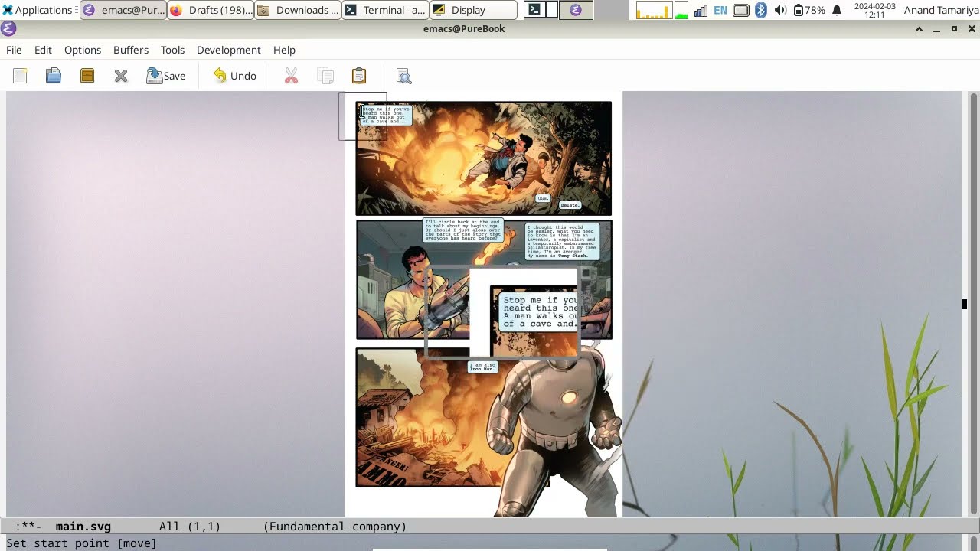Click the main.svg buffer name in mode line
The width and height of the screenshot is (980, 551).
tap(83, 527)
